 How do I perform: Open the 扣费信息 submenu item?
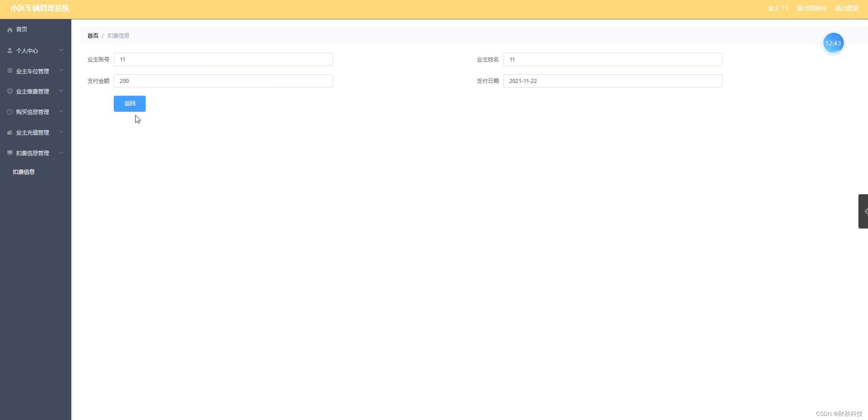pos(24,172)
